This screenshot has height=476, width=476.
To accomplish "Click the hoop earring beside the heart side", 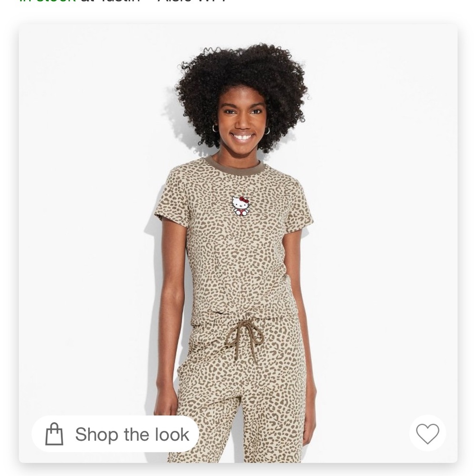I will click(267, 131).
